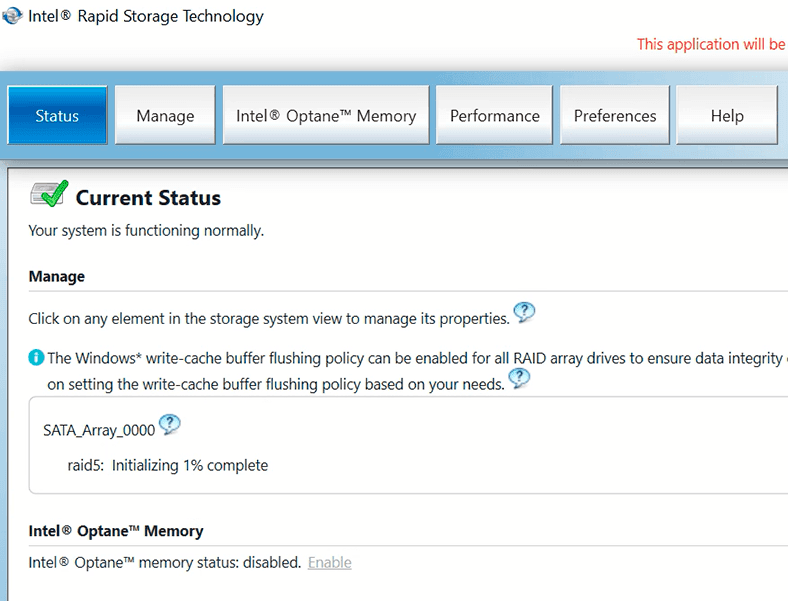Select the SATA_Array_0000 array name
Viewport: 788px width, 601px height.
point(99,430)
